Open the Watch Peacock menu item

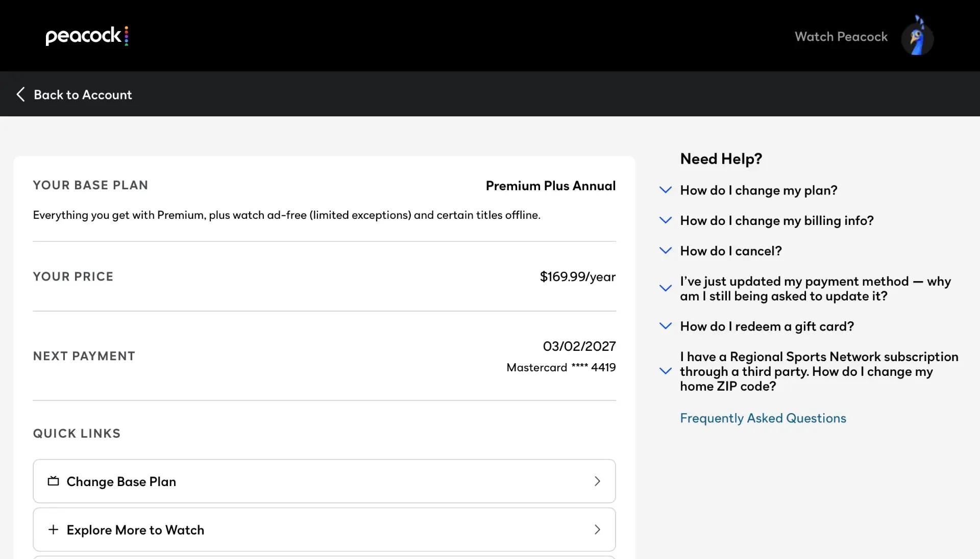point(841,37)
